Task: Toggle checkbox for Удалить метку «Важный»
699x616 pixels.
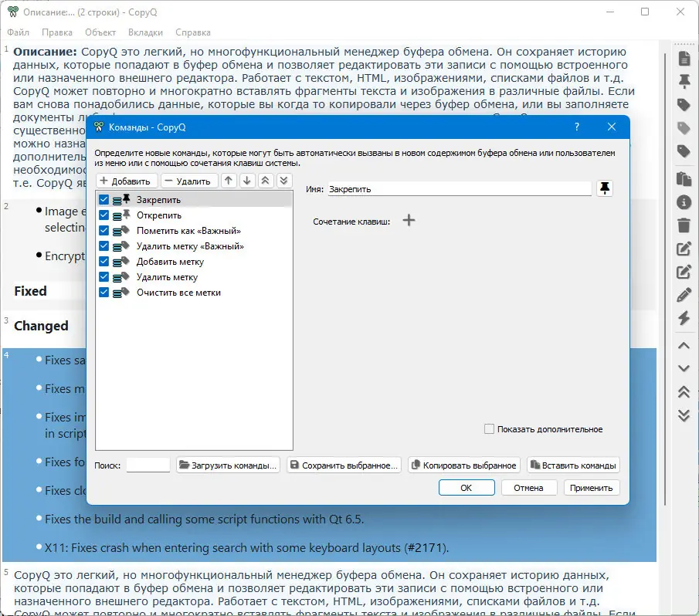Action: point(103,246)
